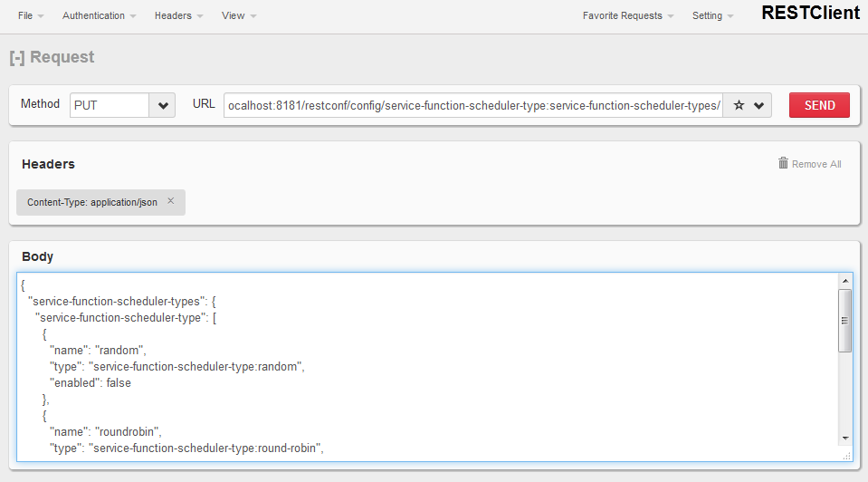This screenshot has height=482, width=868.
Task: Open the Authentication menu
Action: (99, 15)
